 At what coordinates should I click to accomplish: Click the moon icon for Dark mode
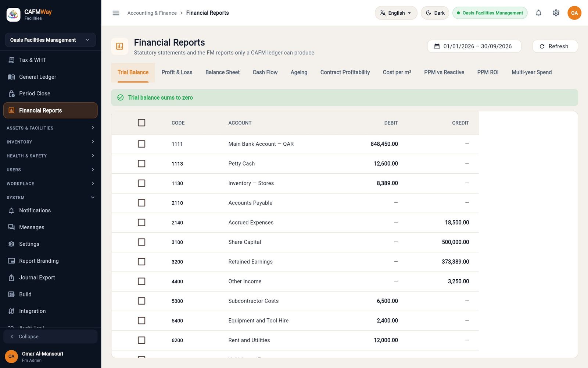[x=429, y=13]
